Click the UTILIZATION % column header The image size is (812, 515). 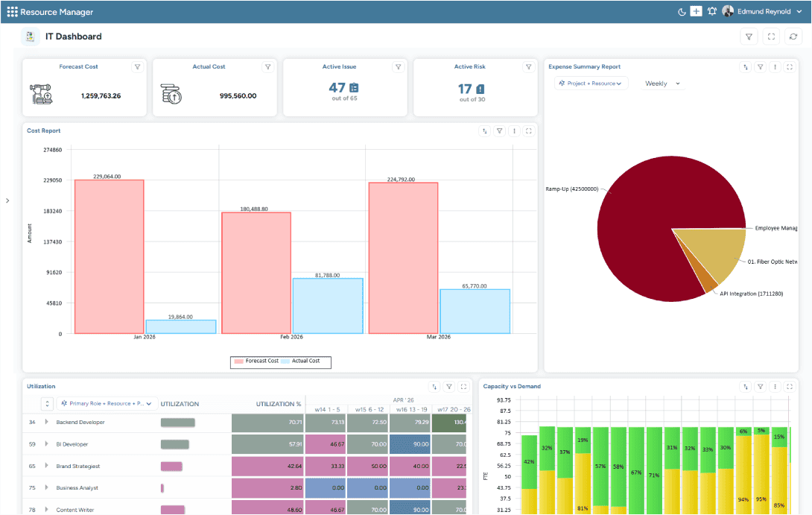tap(278, 404)
